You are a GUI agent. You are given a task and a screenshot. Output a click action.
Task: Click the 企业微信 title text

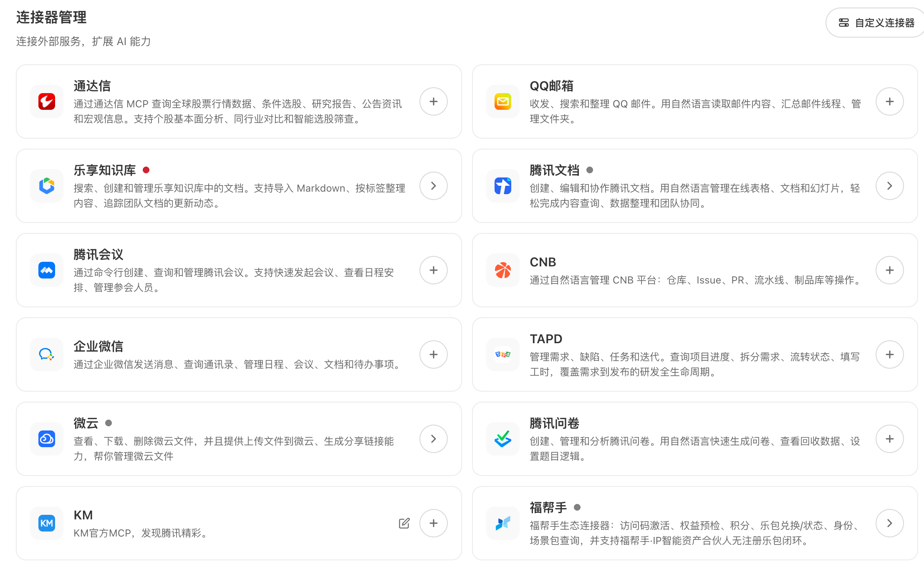[98, 347]
